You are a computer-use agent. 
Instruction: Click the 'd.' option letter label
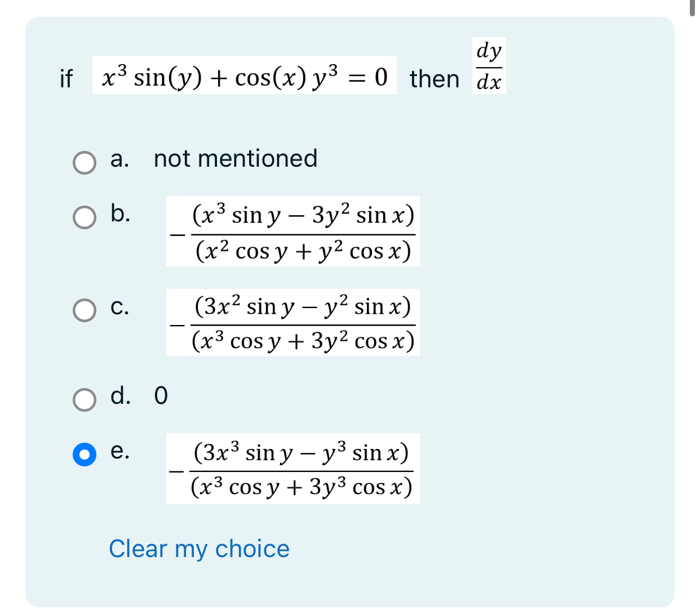[121, 395]
